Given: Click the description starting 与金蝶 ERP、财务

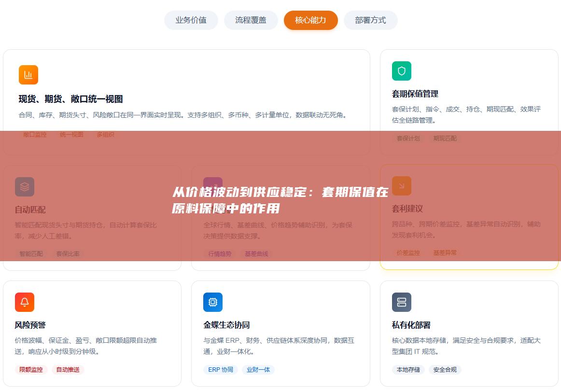Looking at the screenshot, I should point(279,346).
